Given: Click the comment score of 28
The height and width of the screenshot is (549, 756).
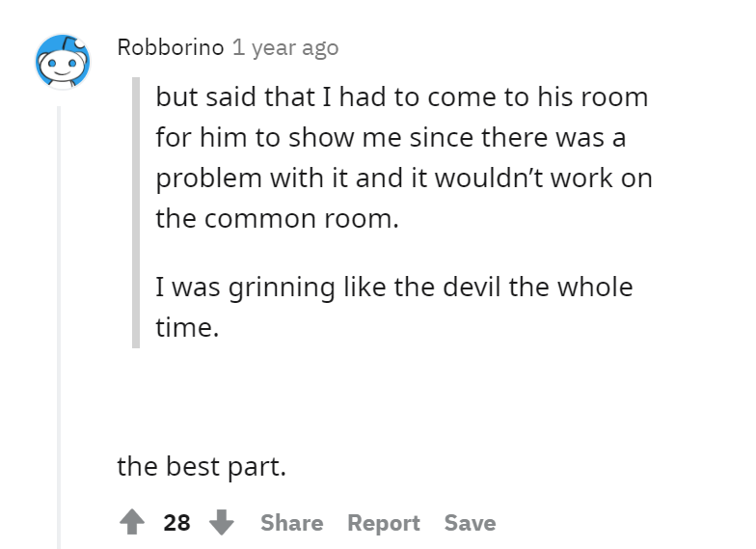Looking at the screenshot, I should coord(177,523).
